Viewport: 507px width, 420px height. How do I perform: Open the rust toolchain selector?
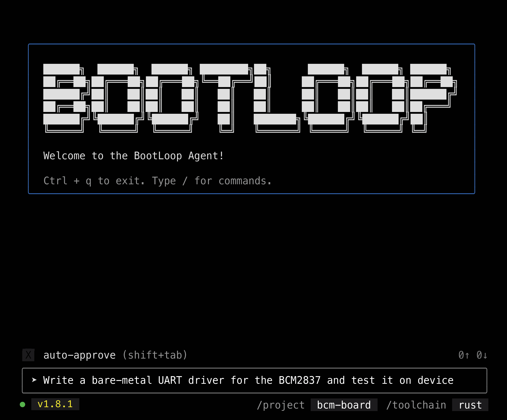tap(470, 405)
